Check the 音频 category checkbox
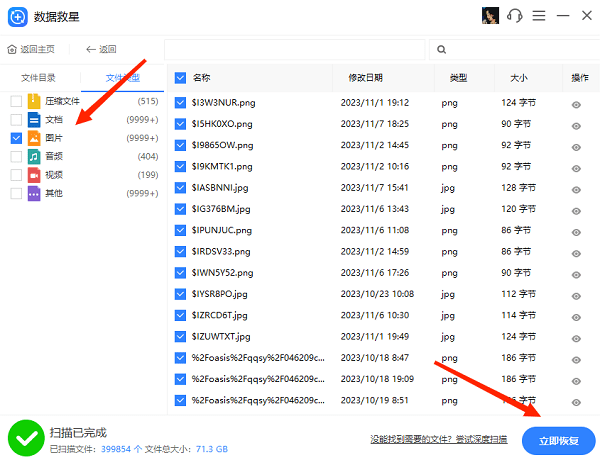Image resolution: width=600 pixels, height=460 pixels. (16, 157)
